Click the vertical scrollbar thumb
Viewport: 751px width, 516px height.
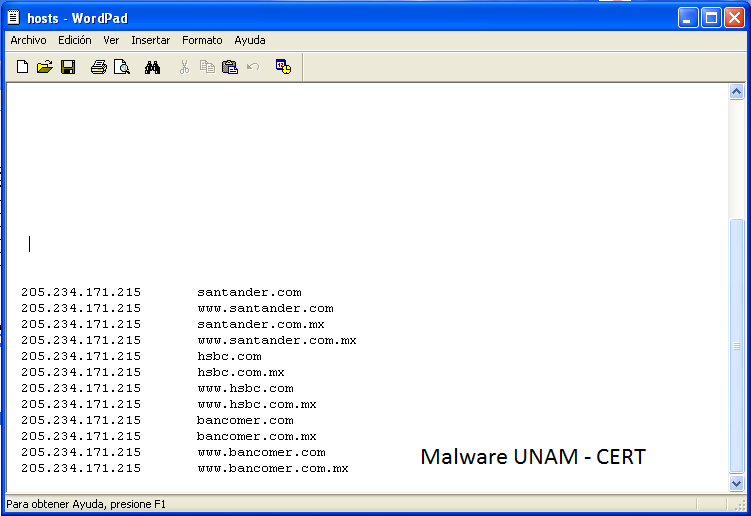point(736,345)
